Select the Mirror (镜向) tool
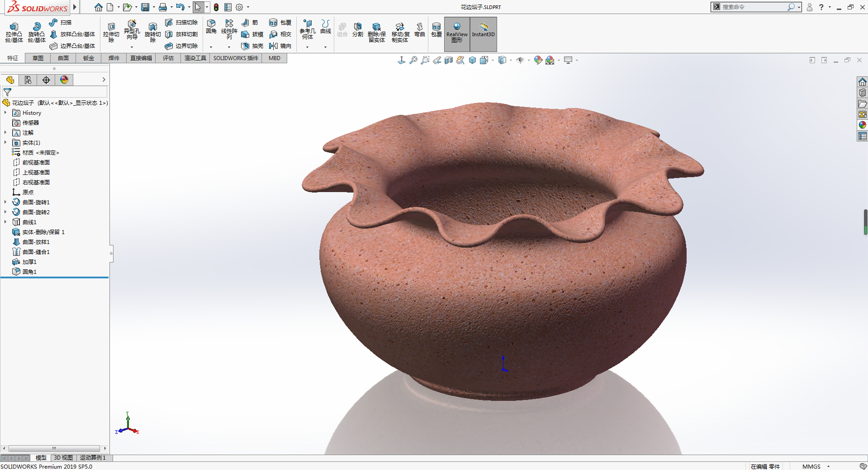This screenshot has height=470, width=868. 280,46
